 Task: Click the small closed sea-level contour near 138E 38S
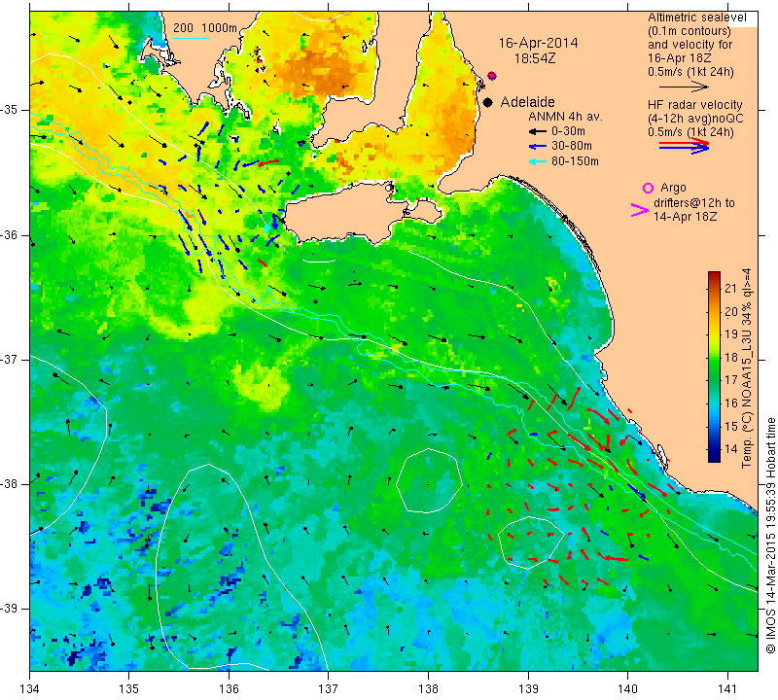point(429,480)
